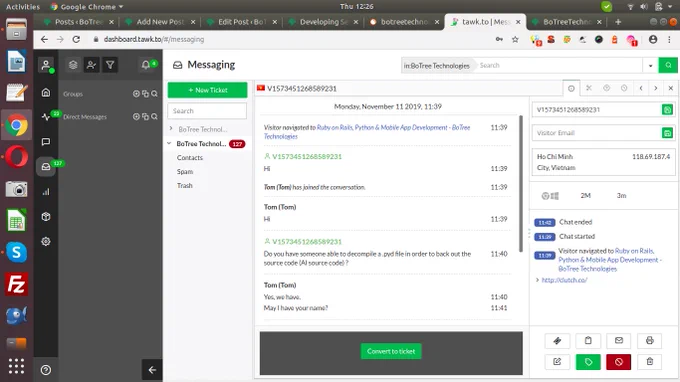Focus the ticket list Search field
Screen dimensions: 680x382
(207, 111)
